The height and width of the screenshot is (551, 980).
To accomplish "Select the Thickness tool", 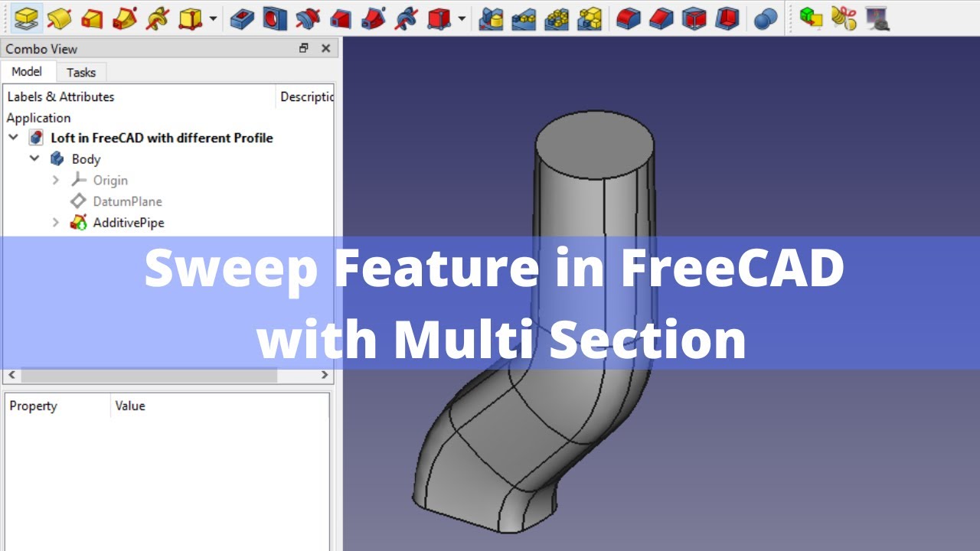I will (727, 18).
